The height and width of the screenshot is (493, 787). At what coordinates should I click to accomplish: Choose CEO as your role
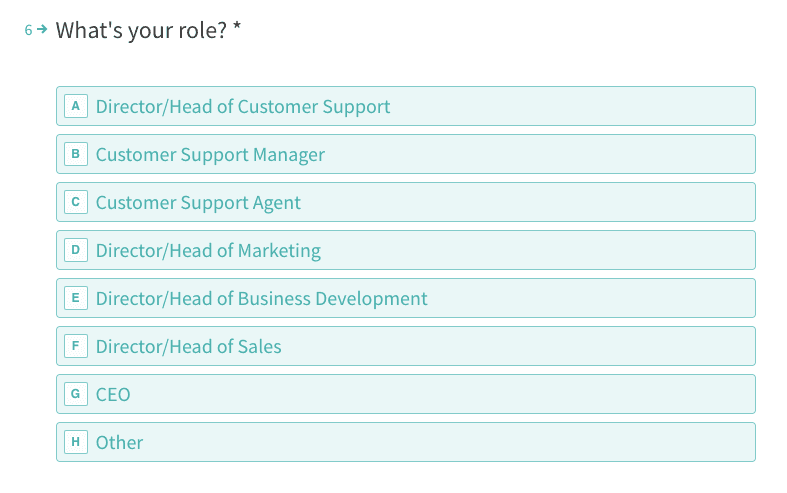[113, 394]
